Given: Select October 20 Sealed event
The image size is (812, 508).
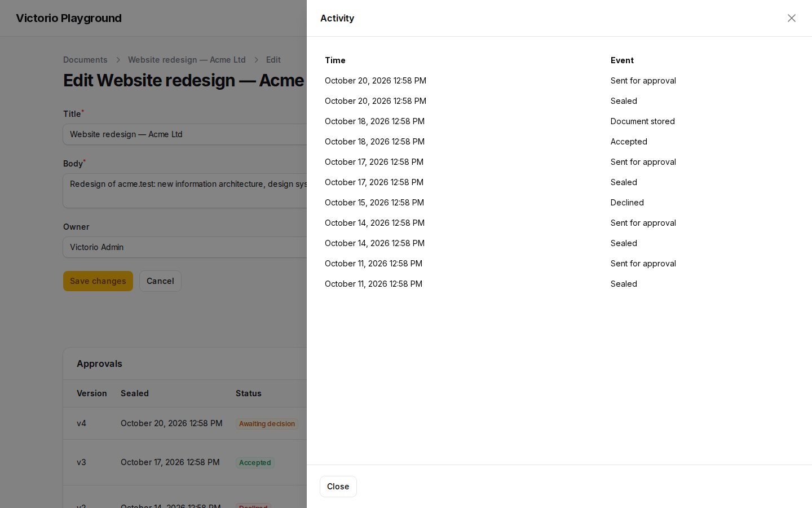Looking at the screenshot, I should (x=624, y=101).
